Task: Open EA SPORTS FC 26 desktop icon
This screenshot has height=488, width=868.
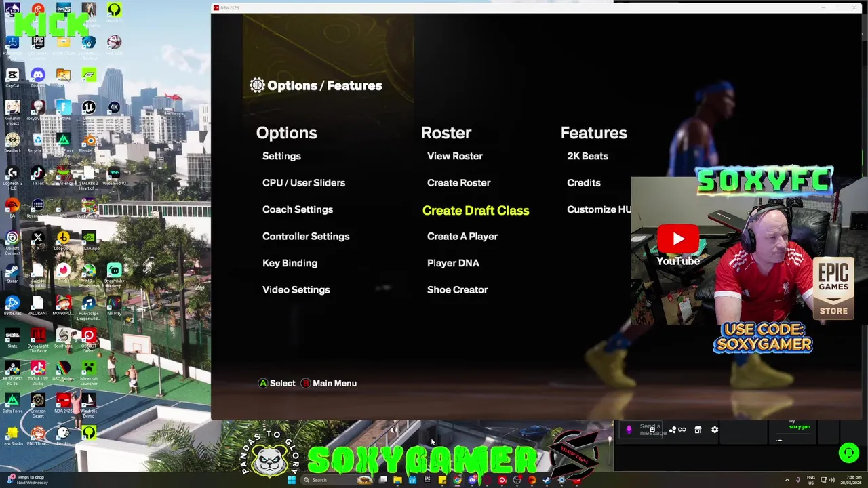Action: pos(12,373)
